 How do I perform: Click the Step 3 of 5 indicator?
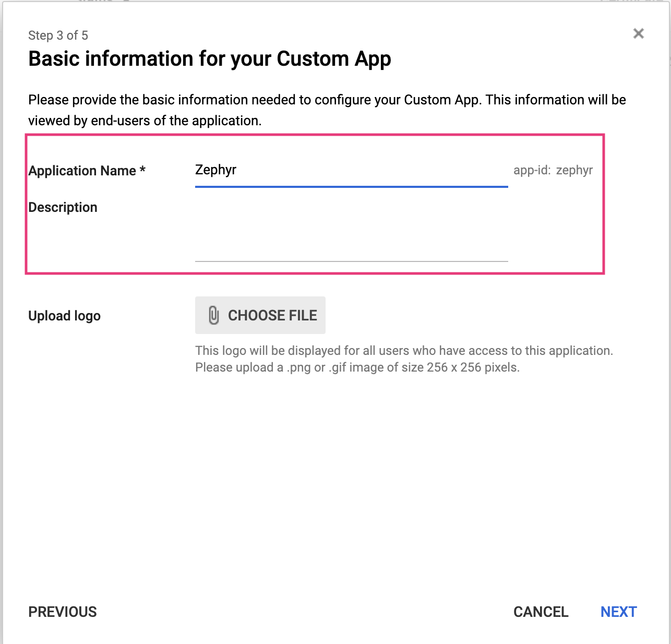[58, 35]
